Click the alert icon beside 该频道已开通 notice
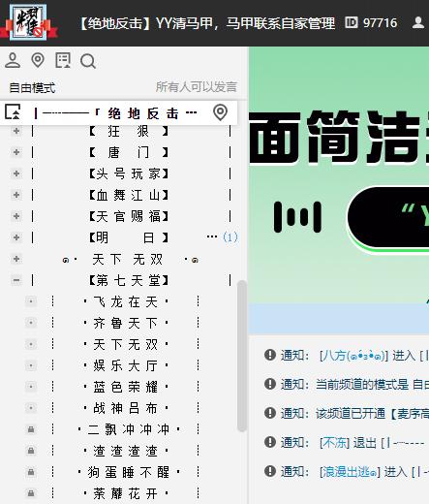Viewport: 429px width, 504px height. click(x=270, y=413)
